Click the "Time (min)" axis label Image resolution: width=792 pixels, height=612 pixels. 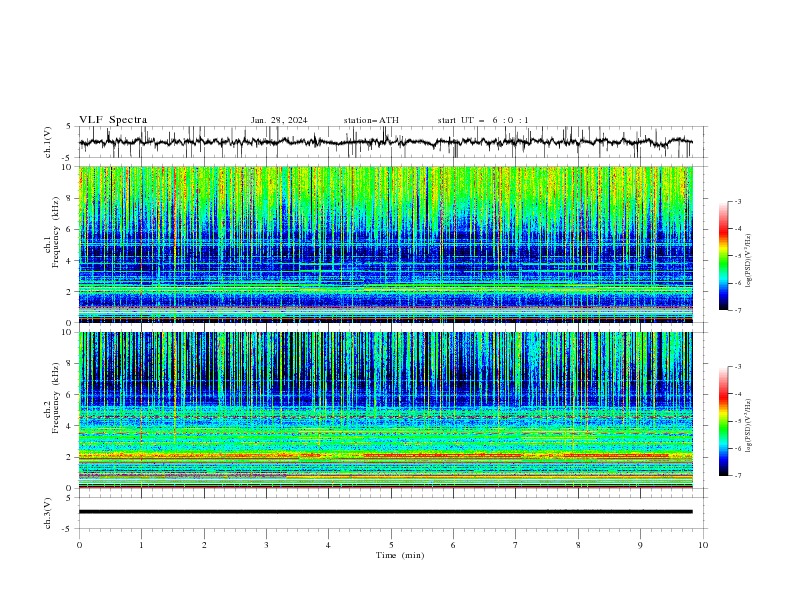400,555
